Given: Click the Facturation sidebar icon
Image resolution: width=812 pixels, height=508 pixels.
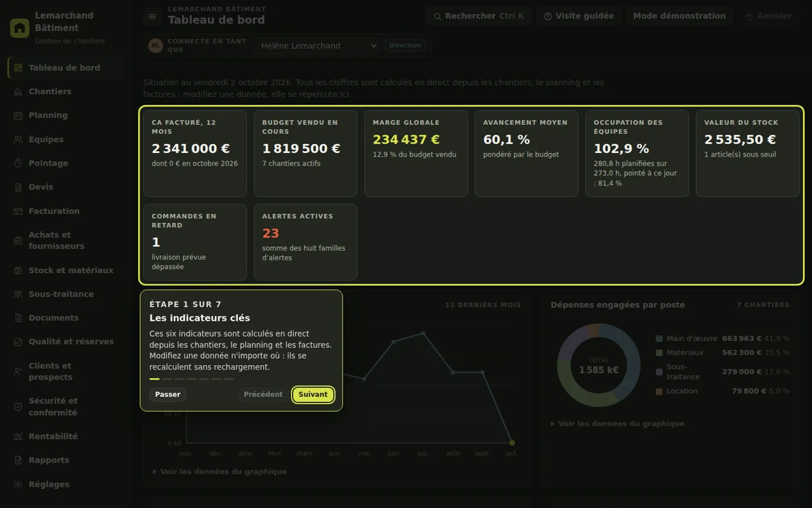Looking at the screenshot, I should 18,211.
